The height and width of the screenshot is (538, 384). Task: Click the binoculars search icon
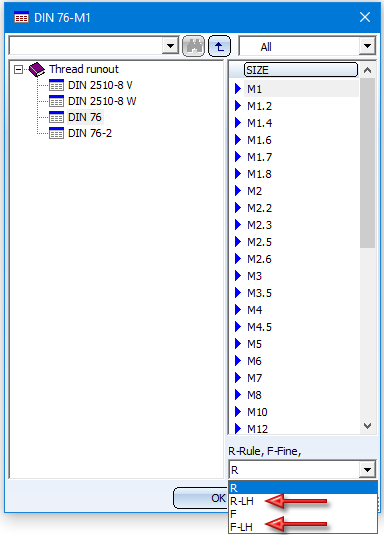point(194,46)
